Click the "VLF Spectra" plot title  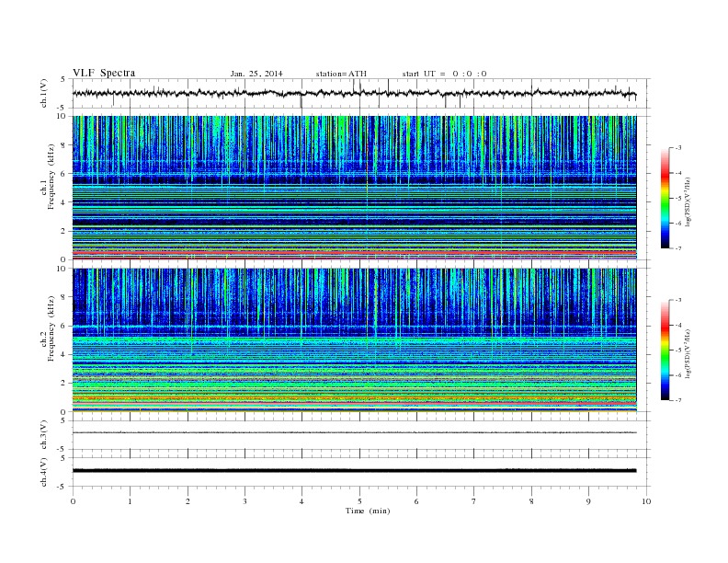104,73
